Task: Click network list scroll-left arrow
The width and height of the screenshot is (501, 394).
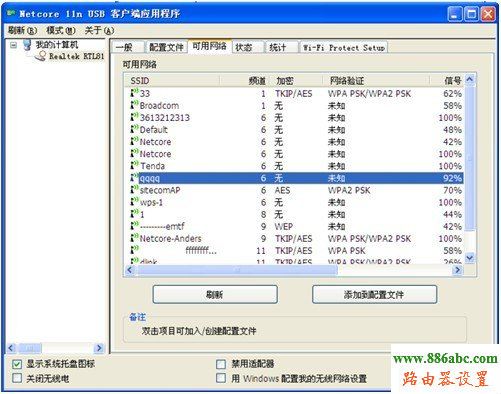Action: (130, 270)
